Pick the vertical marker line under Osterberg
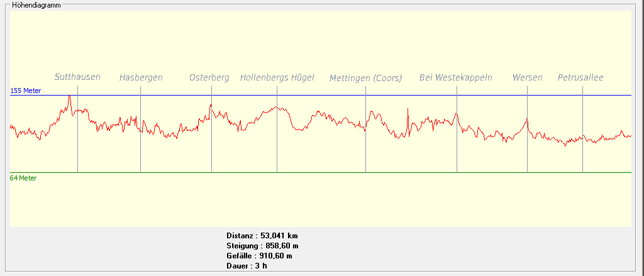This screenshot has width=644, height=276. click(211, 151)
